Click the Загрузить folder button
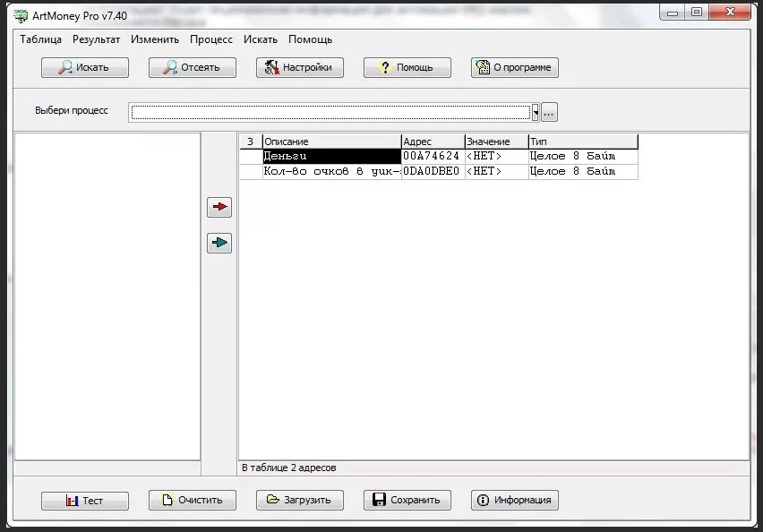 (300, 500)
